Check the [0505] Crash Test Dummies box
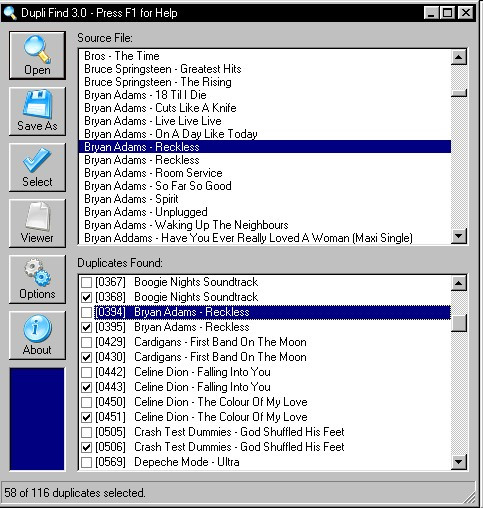This screenshot has height=508, width=483. coord(86,432)
